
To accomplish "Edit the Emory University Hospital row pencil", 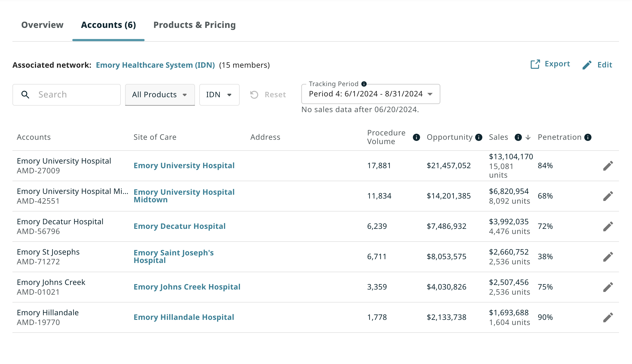I will click(608, 166).
